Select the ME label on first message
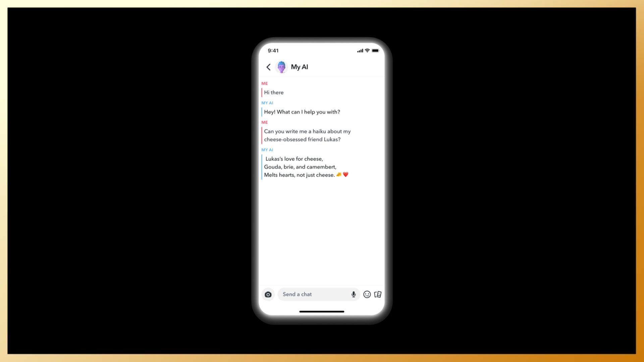Image resolution: width=644 pixels, height=362 pixels. (x=264, y=83)
